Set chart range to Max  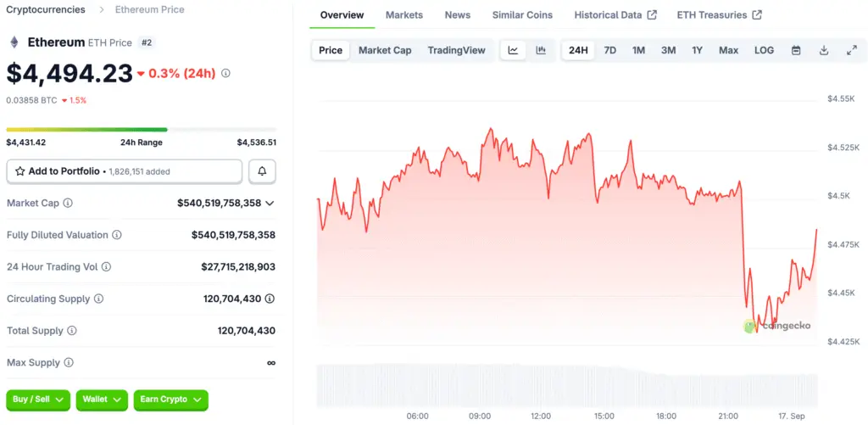coord(728,50)
